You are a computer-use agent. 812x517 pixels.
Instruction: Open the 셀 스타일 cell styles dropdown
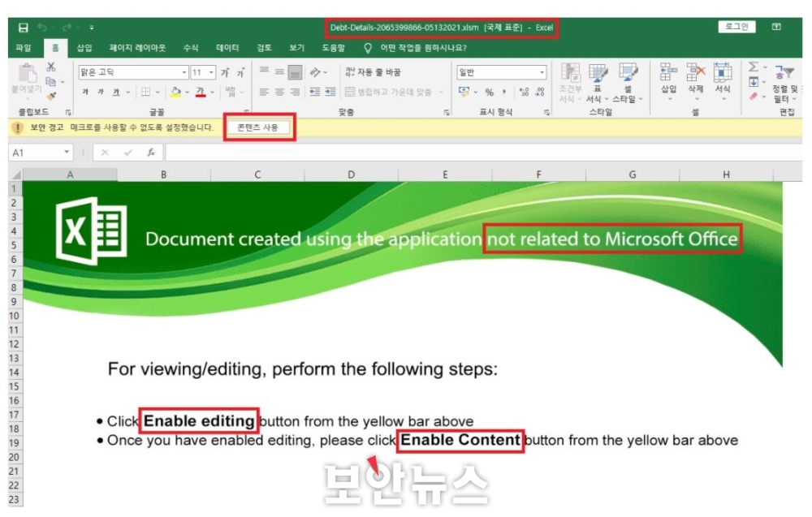(628, 83)
